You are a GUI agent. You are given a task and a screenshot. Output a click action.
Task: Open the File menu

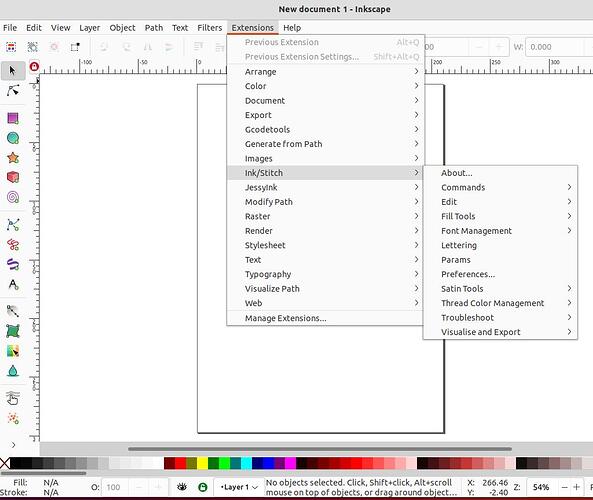[10, 28]
